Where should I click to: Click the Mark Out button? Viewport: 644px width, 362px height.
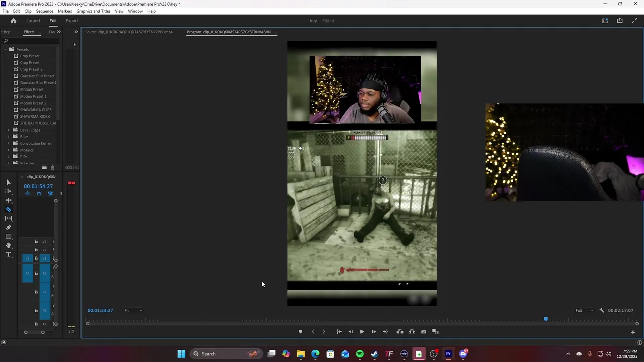click(x=324, y=332)
